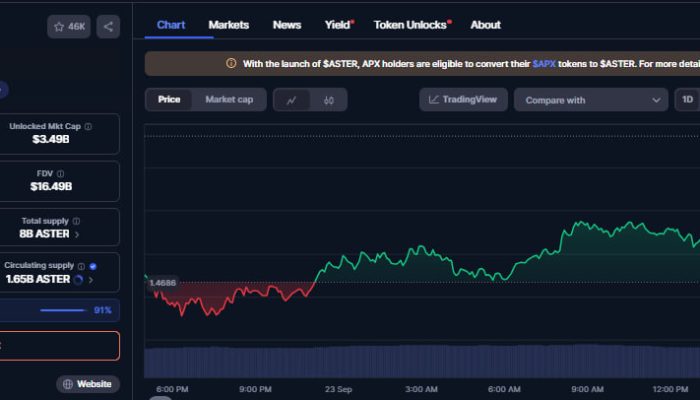Screen dimensions: 700x400
Task: Click info icon beside Unlocked Mkt Cap
Action: [x=88, y=127]
